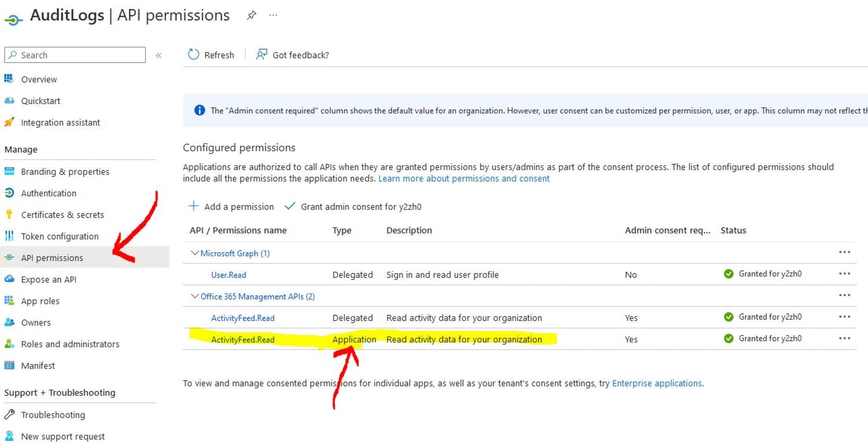Click inside the sidebar Search field

pos(74,54)
